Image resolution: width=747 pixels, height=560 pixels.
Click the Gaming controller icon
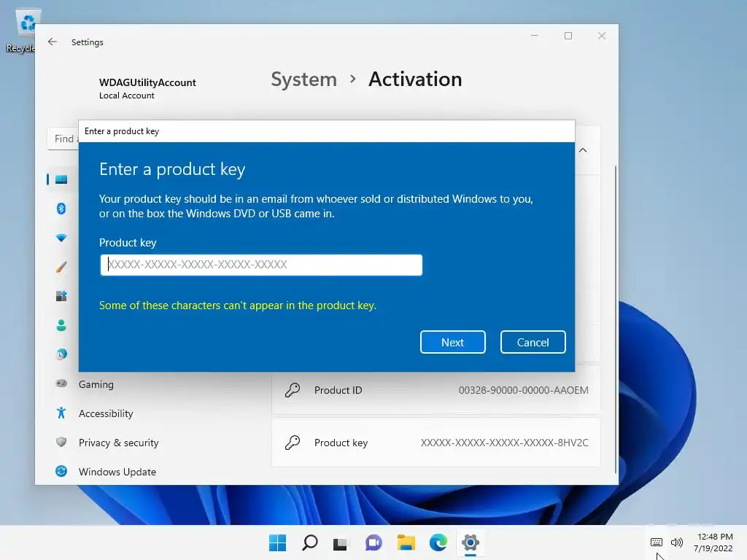(61, 384)
